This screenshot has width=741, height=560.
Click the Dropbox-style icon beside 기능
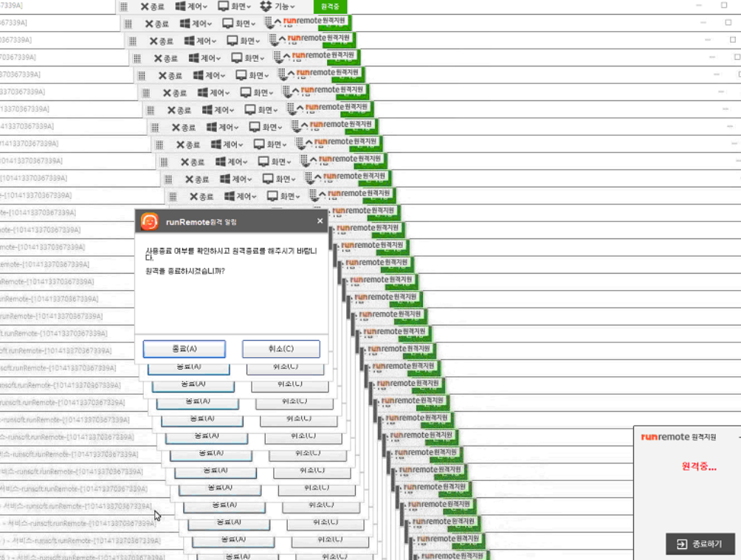(x=266, y=7)
